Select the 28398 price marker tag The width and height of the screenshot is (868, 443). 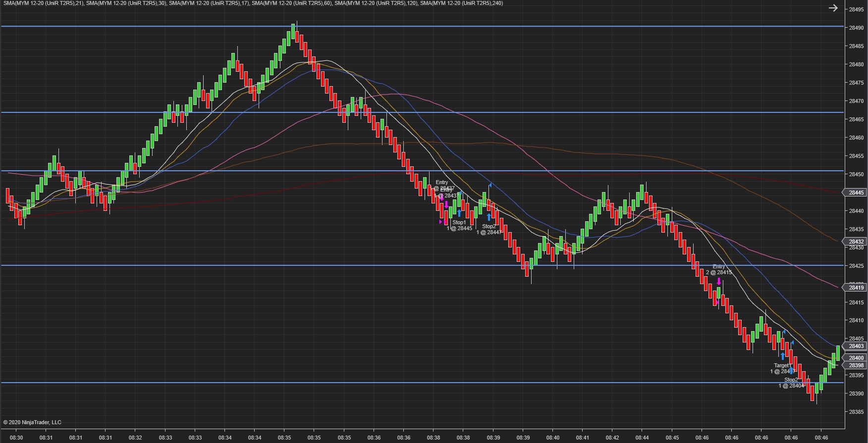tap(855, 365)
